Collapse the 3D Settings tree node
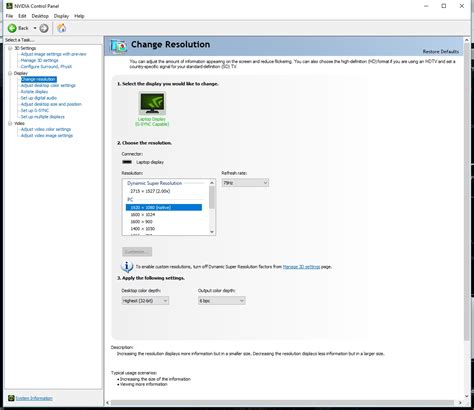Viewport: 474px width, 410px height. click(10, 48)
